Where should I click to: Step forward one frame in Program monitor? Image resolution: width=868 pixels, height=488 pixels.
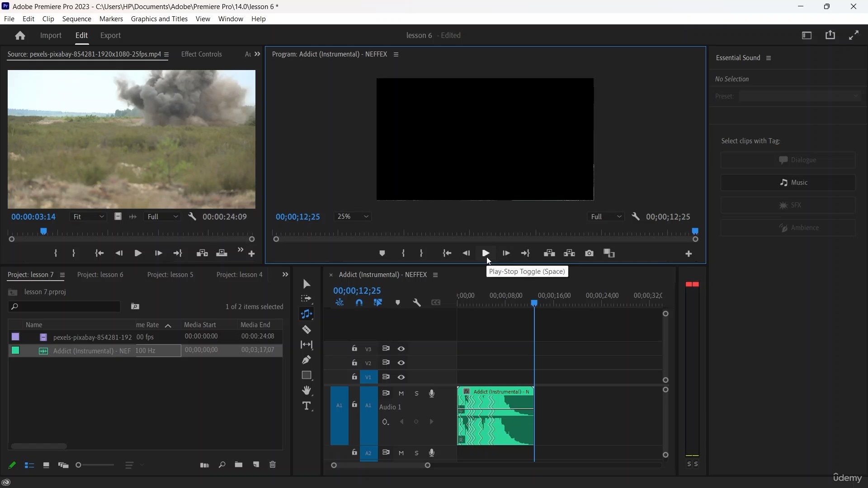click(x=506, y=253)
